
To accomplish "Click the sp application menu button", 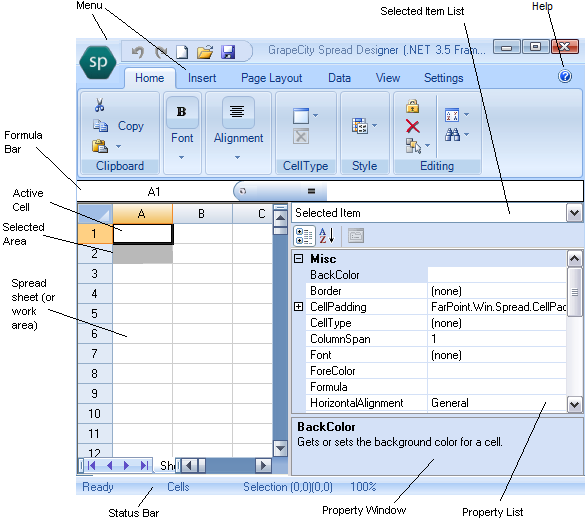I will pos(98,62).
